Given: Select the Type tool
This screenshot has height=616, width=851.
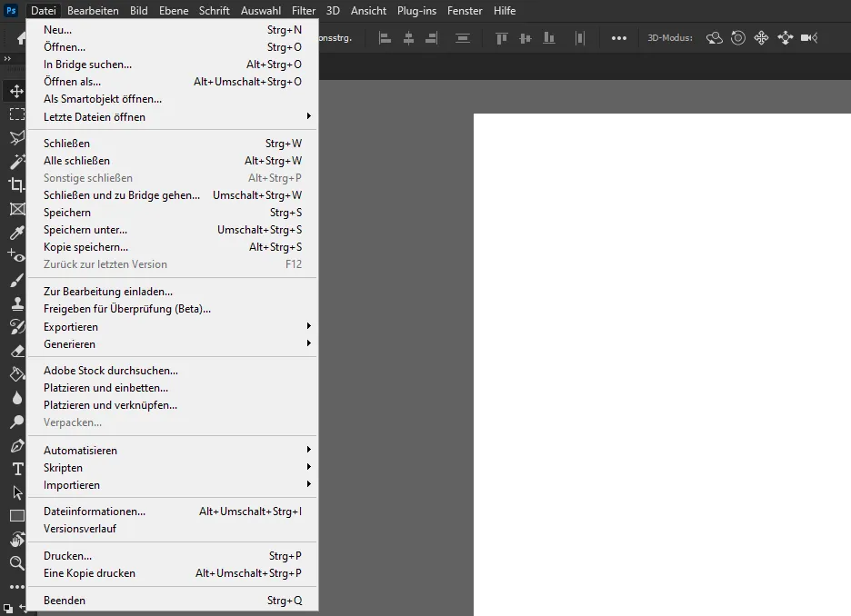Looking at the screenshot, I should pyautogui.click(x=17, y=469).
